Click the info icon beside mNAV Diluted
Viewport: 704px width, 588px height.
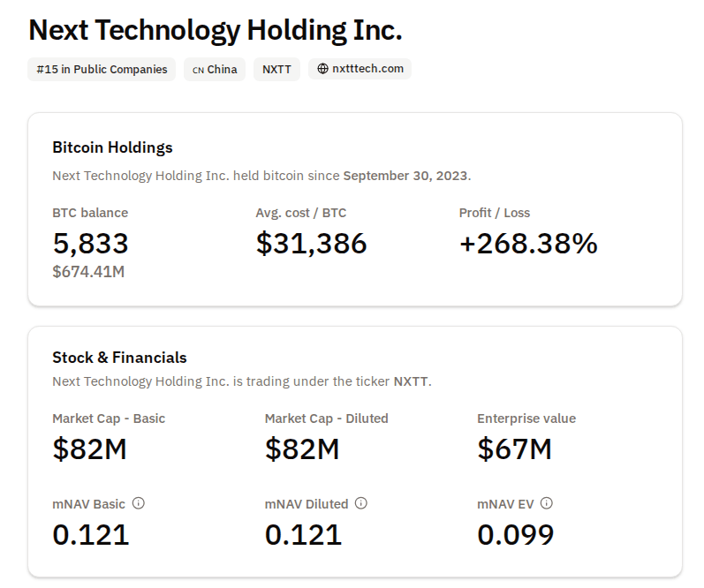pyautogui.click(x=361, y=503)
